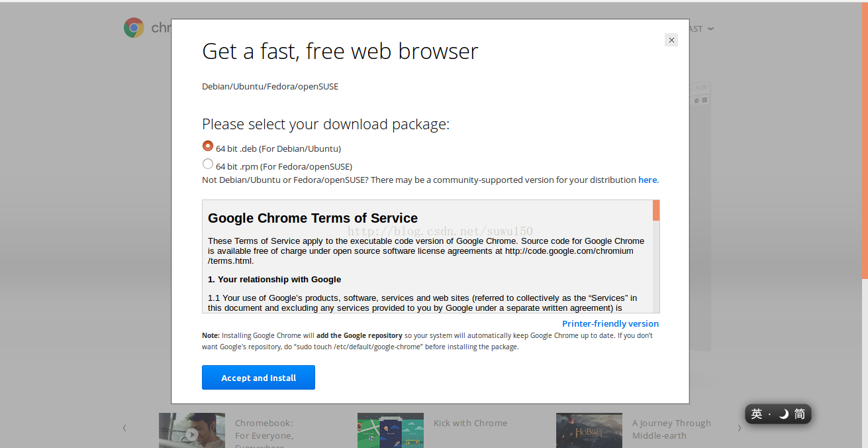Click the 'Chromebook: For Everyone' caption
This screenshot has height=448, width=868.
264,434
